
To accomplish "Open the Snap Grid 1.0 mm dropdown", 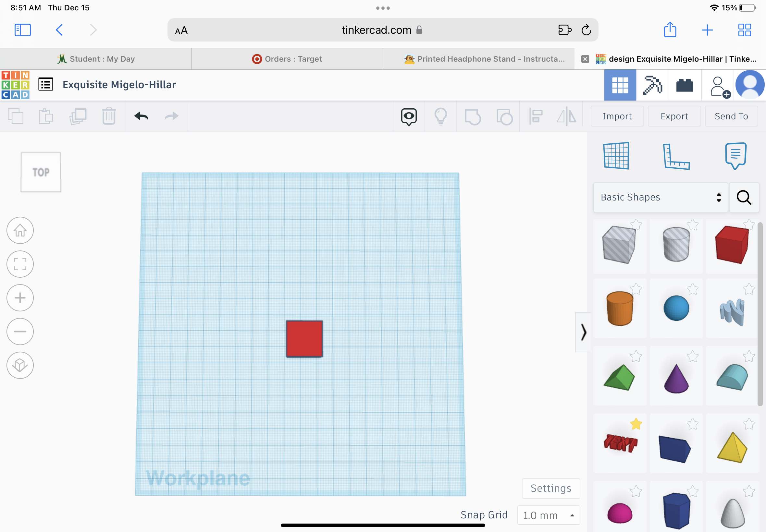I will coord(549,515).
